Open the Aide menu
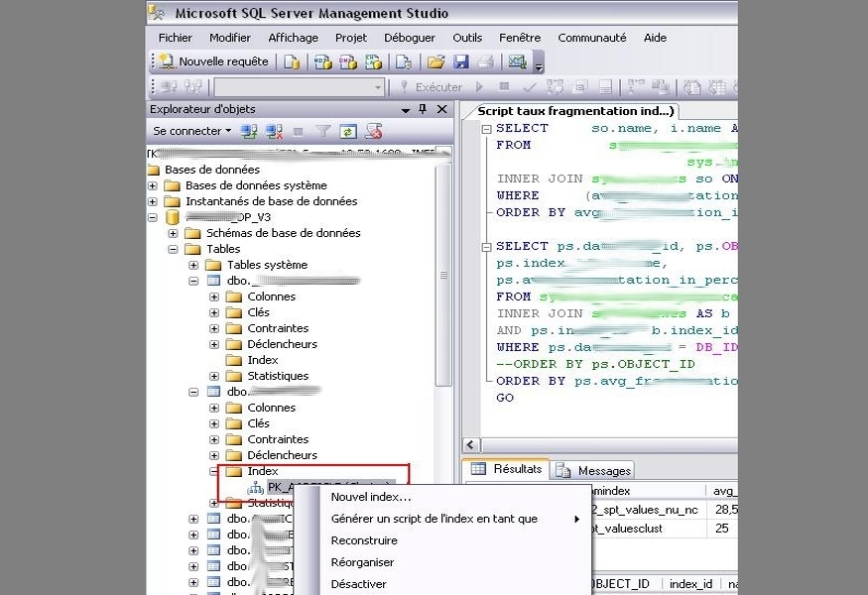Screen dimensions: 868x595 pos(655,38)
